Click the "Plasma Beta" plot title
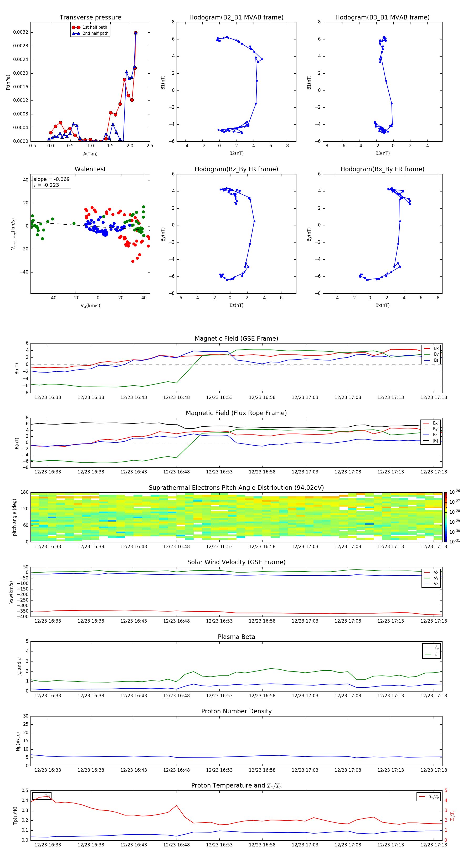This screenshot has width=473, height=868. (236, 637)
